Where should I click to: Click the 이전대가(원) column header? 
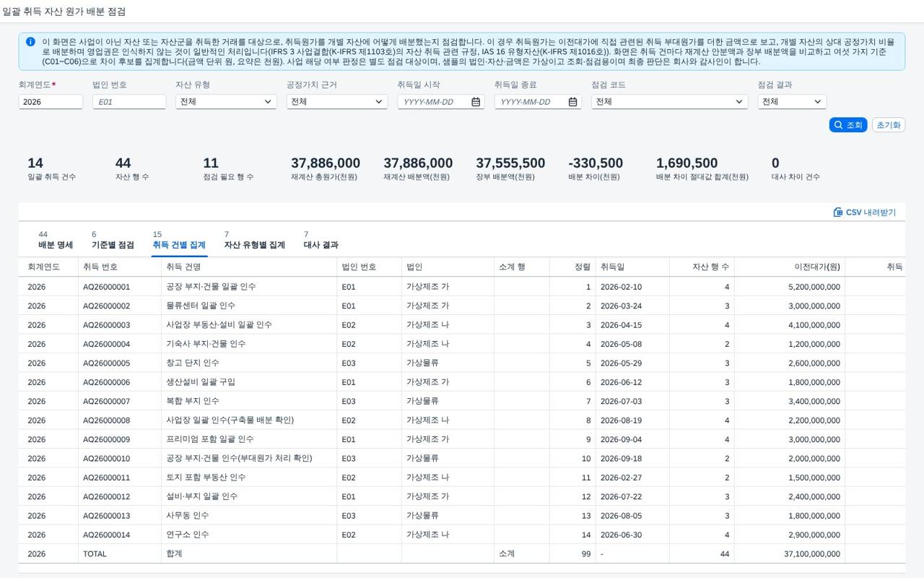point(789,267)
